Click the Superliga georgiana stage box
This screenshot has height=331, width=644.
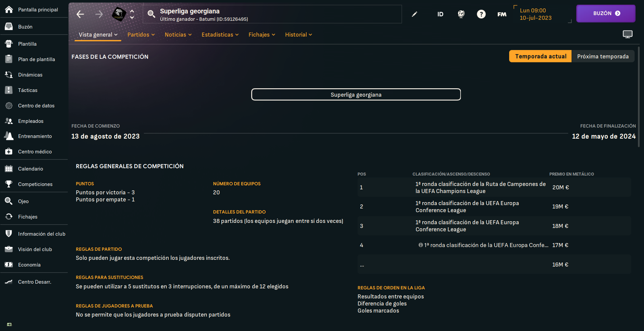(356, 94)
